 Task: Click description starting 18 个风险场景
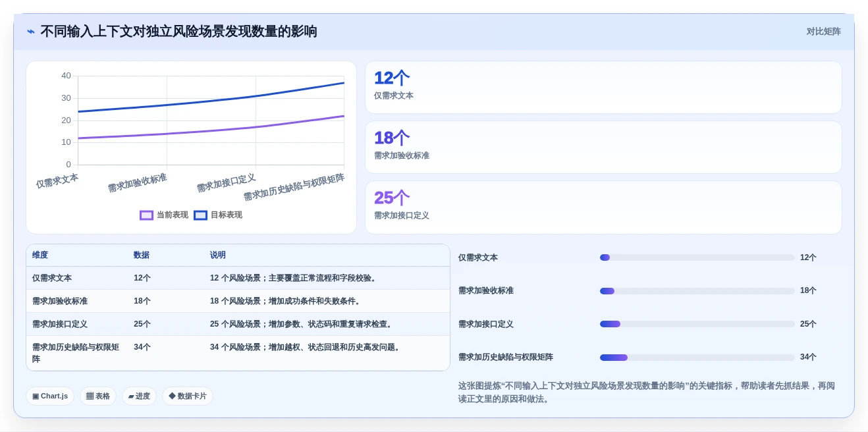(x=286, y=302)
